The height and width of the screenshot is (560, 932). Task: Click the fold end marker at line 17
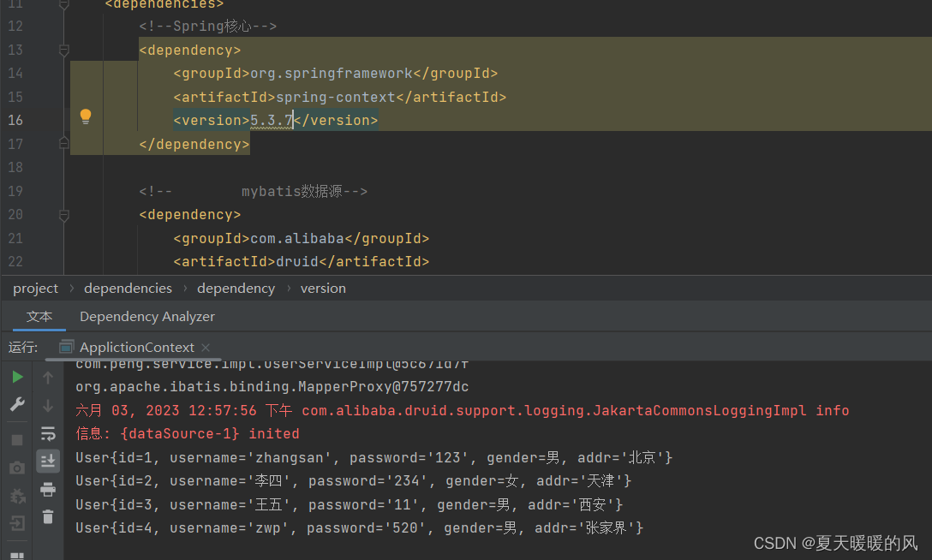click(64, 143)
